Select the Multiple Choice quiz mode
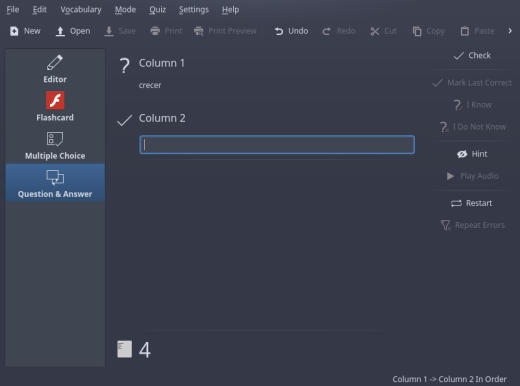The width and height of the screenshot is (520, 386). tap(55, 146)
